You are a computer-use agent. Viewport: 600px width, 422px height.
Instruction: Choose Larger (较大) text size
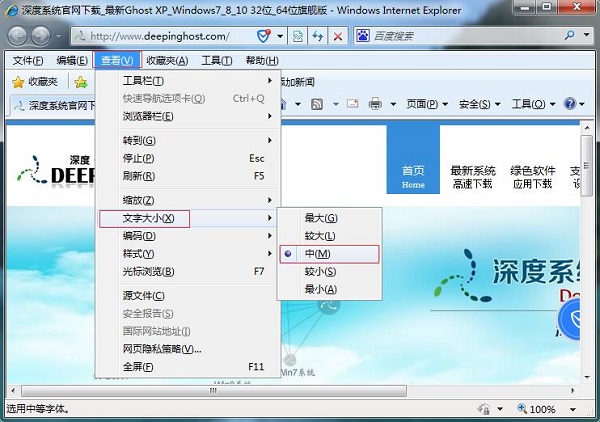click(x=329, y=236)
